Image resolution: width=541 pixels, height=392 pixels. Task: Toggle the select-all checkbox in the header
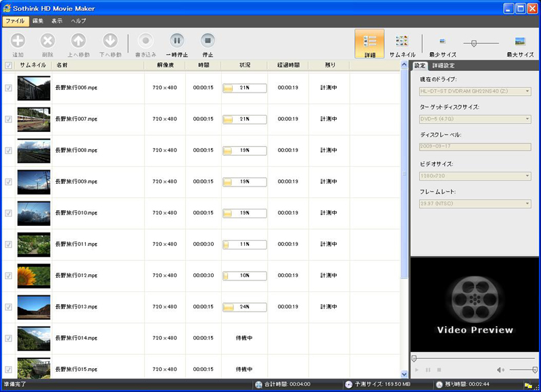pyautogui.click(x=8, y=66)
